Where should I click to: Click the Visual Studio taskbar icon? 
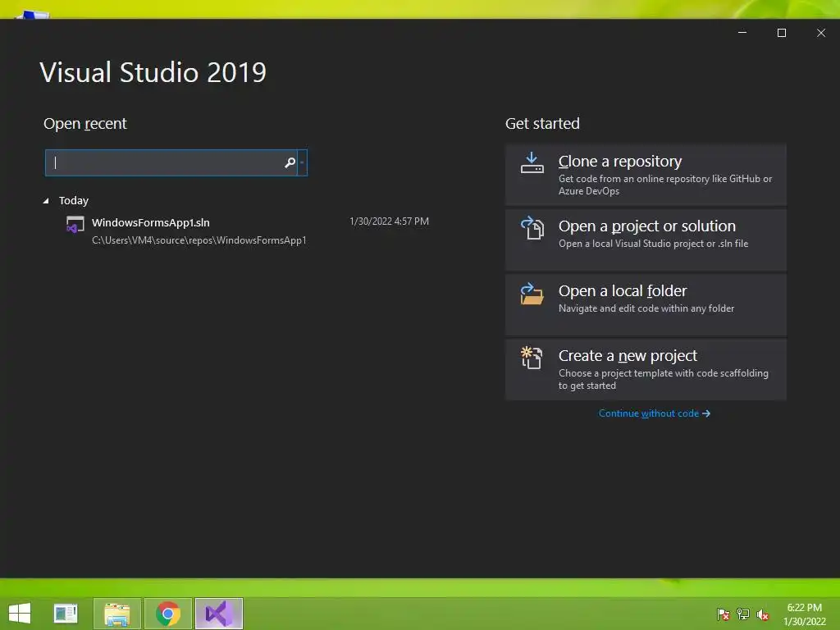coord(218,614)
